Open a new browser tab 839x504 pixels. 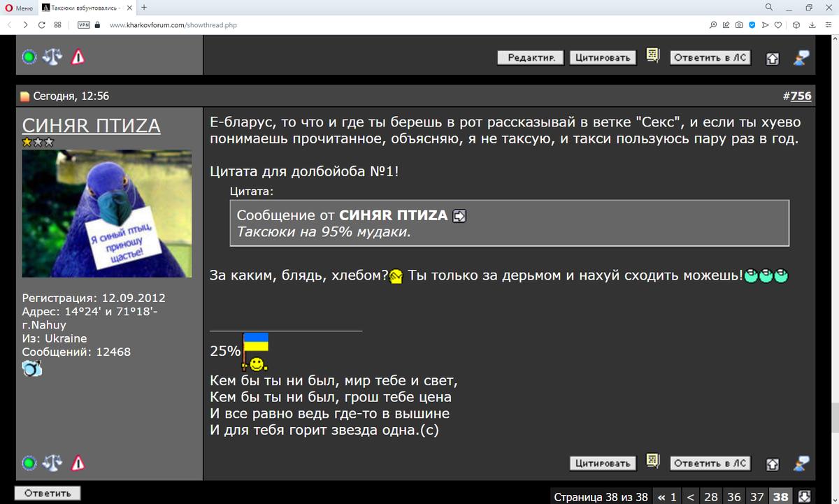coord(144,8)
